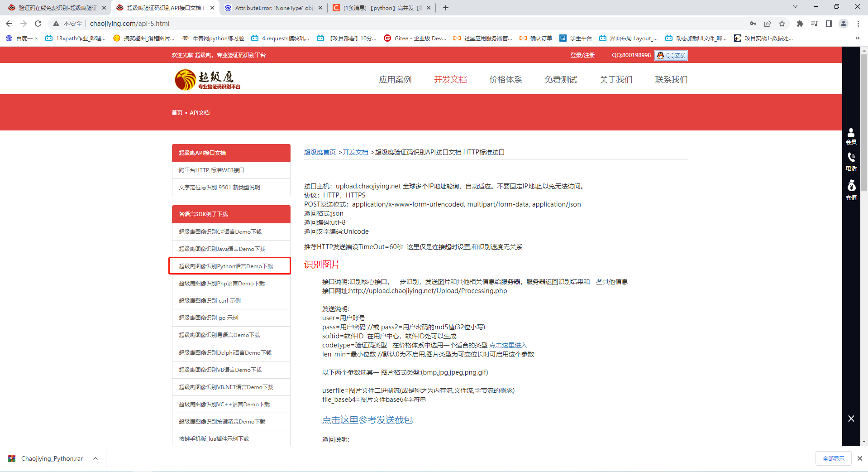Click the 开发文档 breadcrumb link
This screenshot has height=472, width=868.
pyautogui.click(x=355, y=152)
